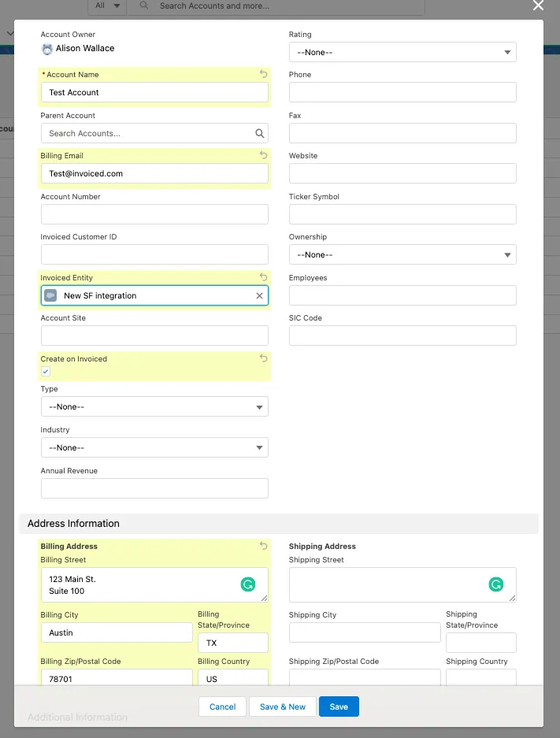Open the All search scope dropdown
The width and height of the screenshot is (560, 738).
[x=107, y=6]
